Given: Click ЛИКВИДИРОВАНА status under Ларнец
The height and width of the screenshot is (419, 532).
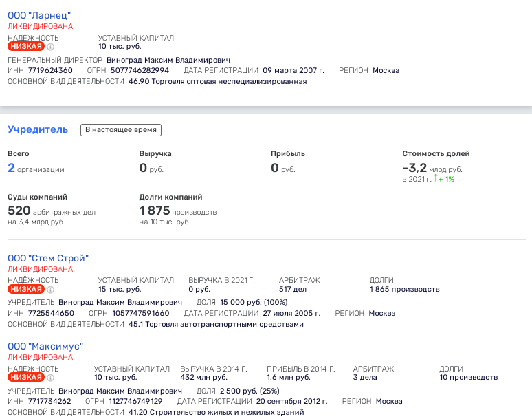Looking at the screenshot, I should coord(40,26).
